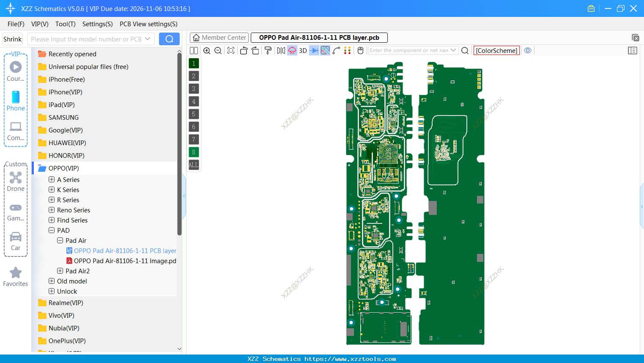
Task: Open the Tool(T) menu
Action: pyautogui.click(x=65, y=24)
